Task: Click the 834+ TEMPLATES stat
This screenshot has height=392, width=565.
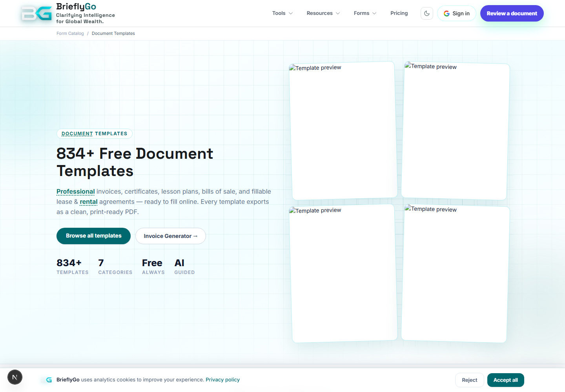Action: tap(73, 267)
